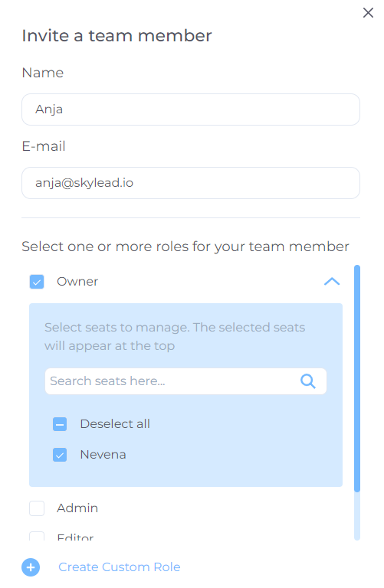
Task: Select the Editor role label
Action: pos(75,537)
